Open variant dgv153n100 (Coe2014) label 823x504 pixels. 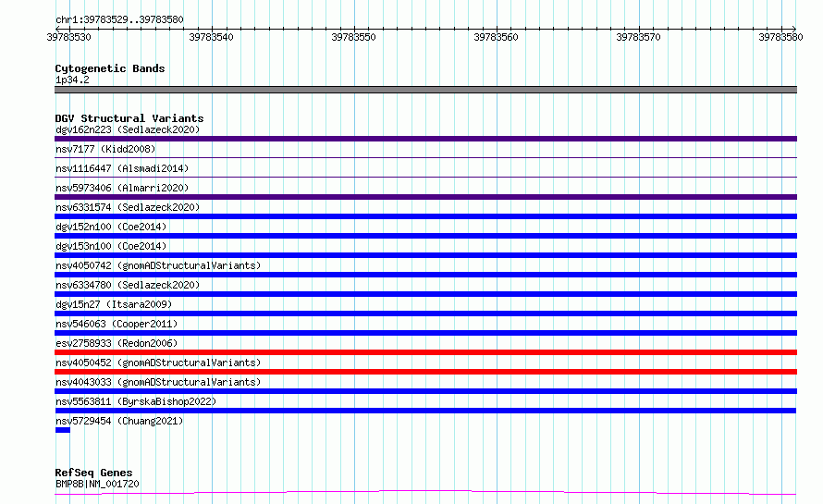[x=111, y=246]
